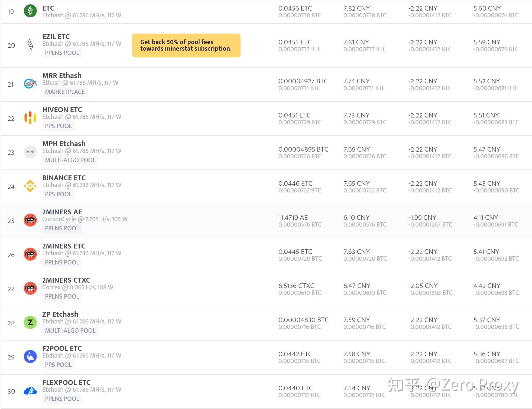Select the 0.0456 ETC reward value
Image resolution: width=532 pixels, height=409 pixels.
(295, 8)
